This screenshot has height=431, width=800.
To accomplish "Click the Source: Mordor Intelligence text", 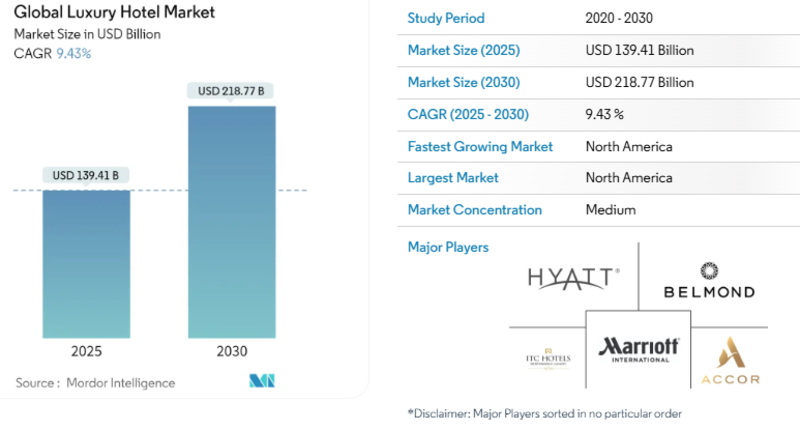I will point(95,382).
